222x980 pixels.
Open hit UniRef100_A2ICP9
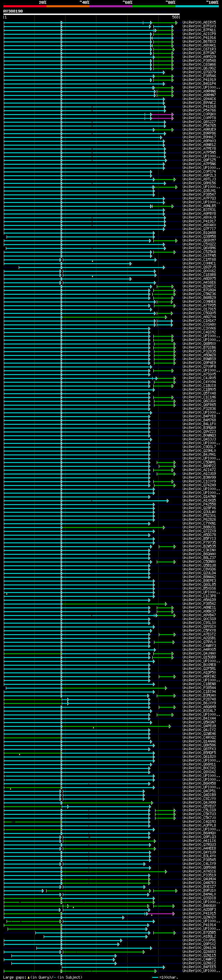pyautogui.click(x=199, y=34)
